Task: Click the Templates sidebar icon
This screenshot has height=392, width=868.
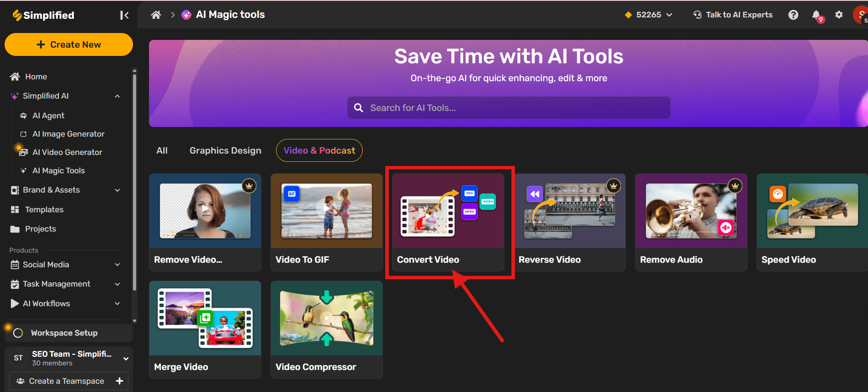Action: [15, 210]
